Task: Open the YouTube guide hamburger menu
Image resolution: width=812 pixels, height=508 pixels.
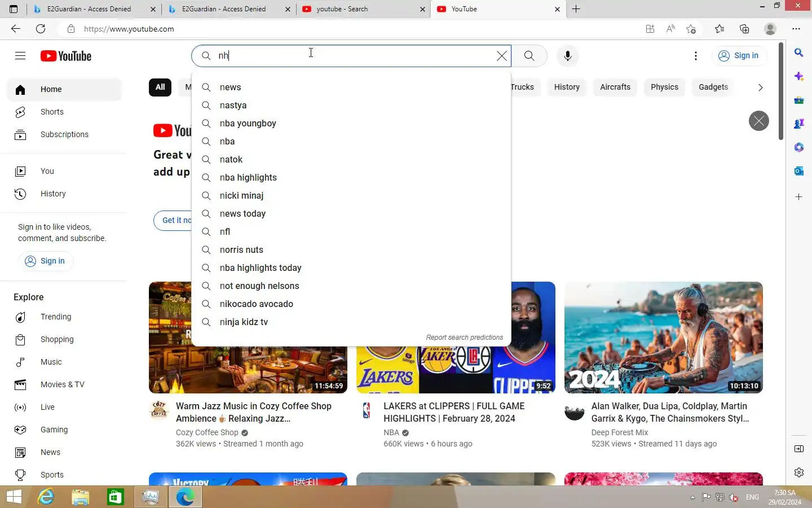Action: (20, 55)
